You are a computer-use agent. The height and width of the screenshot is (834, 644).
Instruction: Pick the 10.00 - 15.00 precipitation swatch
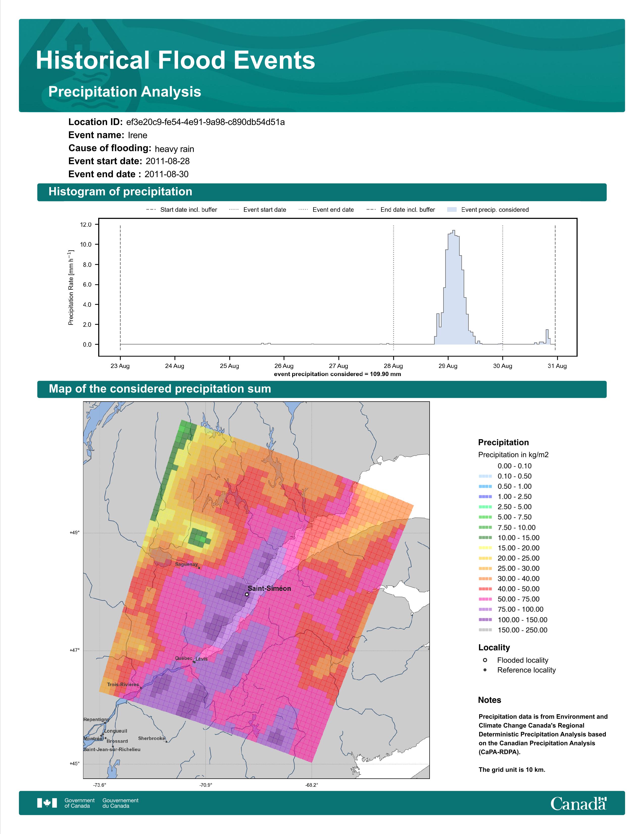point(485,538)
